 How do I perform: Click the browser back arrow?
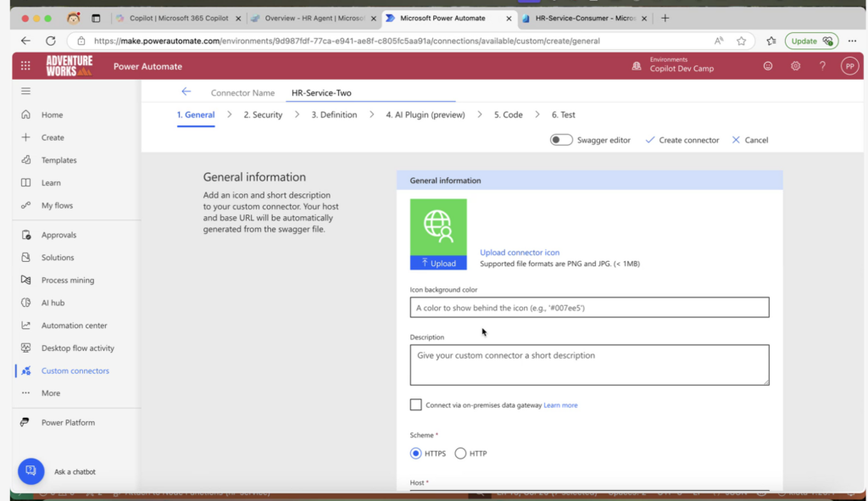pos(25,41)
